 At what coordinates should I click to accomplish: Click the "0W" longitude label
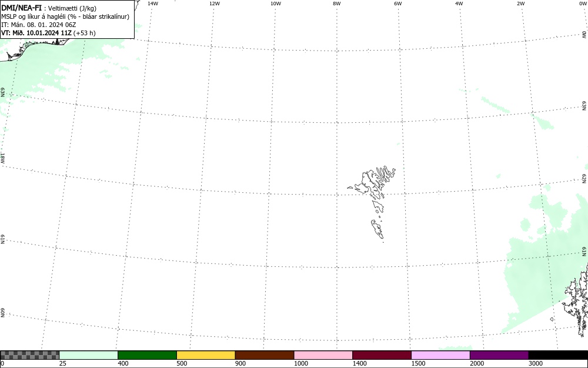[582, 4]
